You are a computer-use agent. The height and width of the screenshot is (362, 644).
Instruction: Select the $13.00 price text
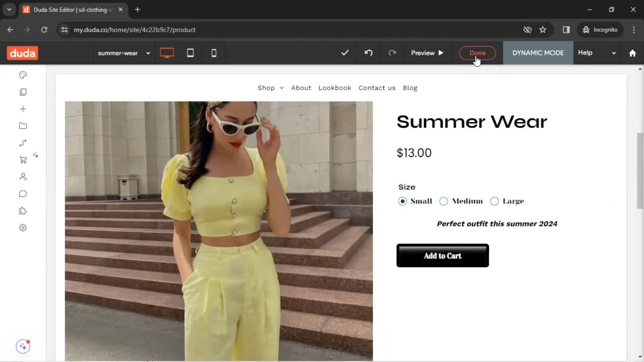[414, 153]
